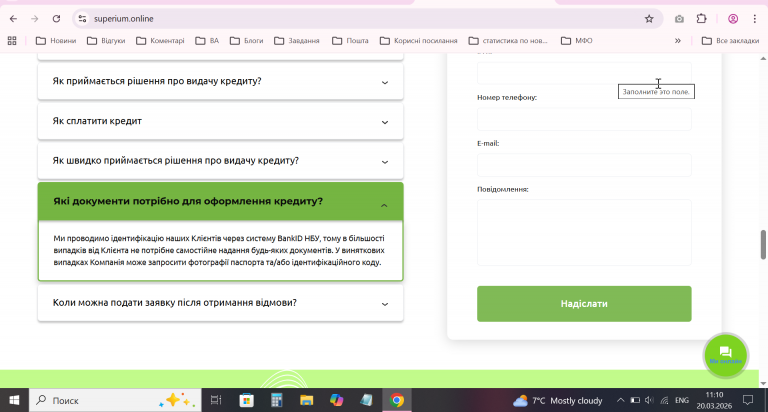The height and width of the screenshot is (412, 768).
Task: Click the Windows search box Поиск
Action: tap(115, 400)
